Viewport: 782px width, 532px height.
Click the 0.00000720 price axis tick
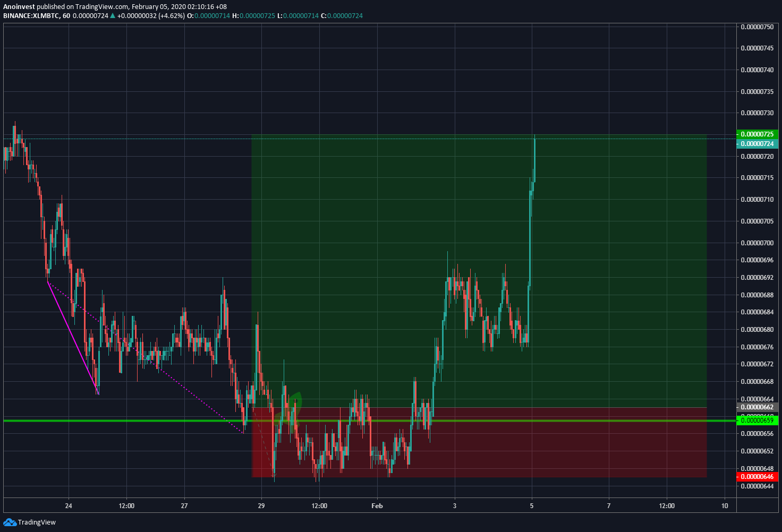757,156
